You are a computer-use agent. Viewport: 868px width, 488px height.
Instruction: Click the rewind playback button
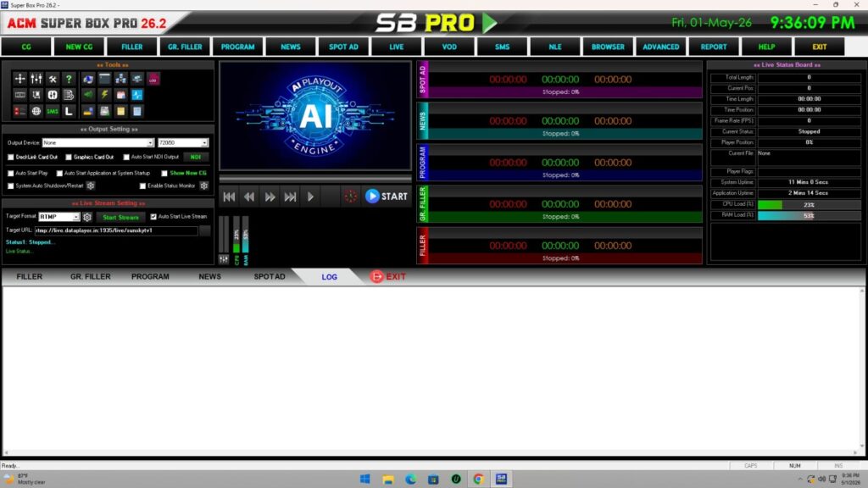point(249,197)
